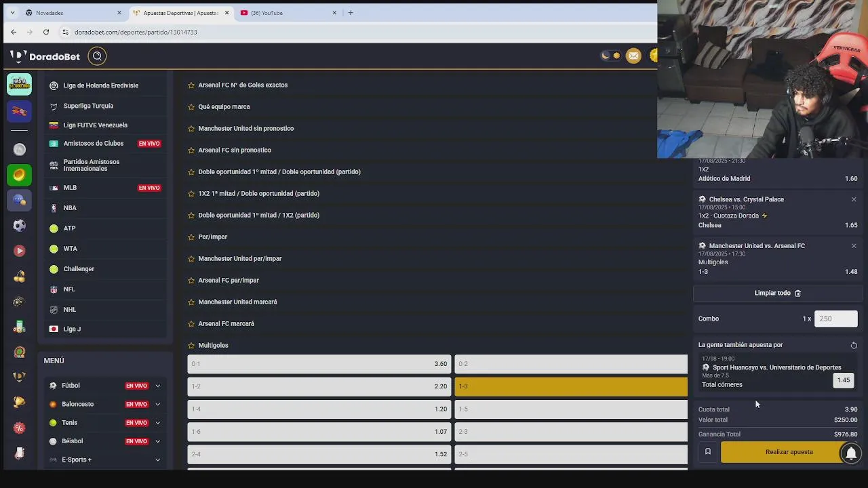The height and width of the screenshot is (488, 868).
Task: Expand the Fútbol menu chevron
Action: pos(157,386)
